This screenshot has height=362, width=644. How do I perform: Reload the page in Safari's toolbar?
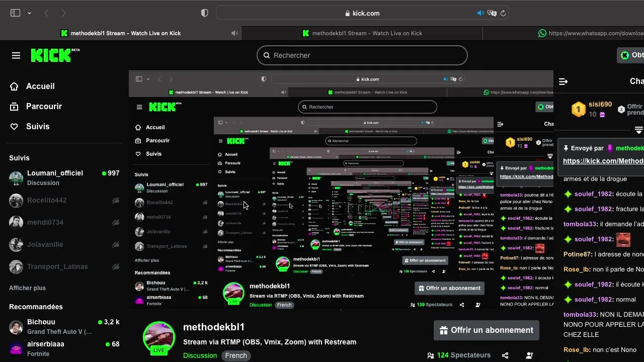tap(503, 13)
